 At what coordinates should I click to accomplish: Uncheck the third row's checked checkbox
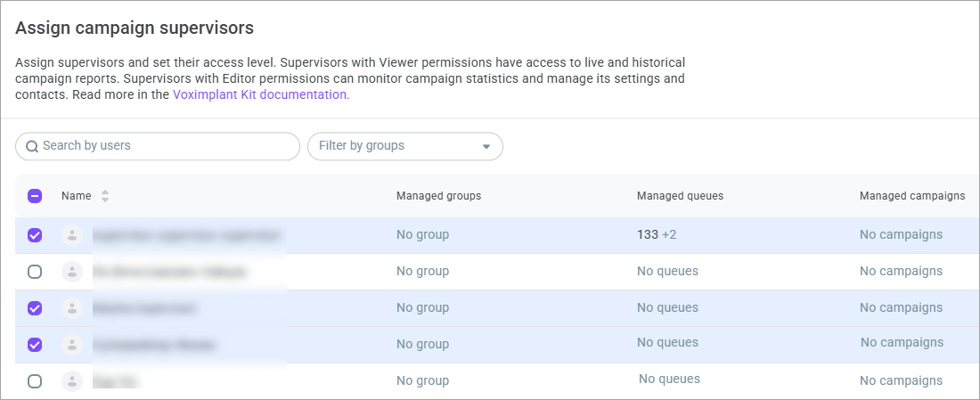click(35, 308)
